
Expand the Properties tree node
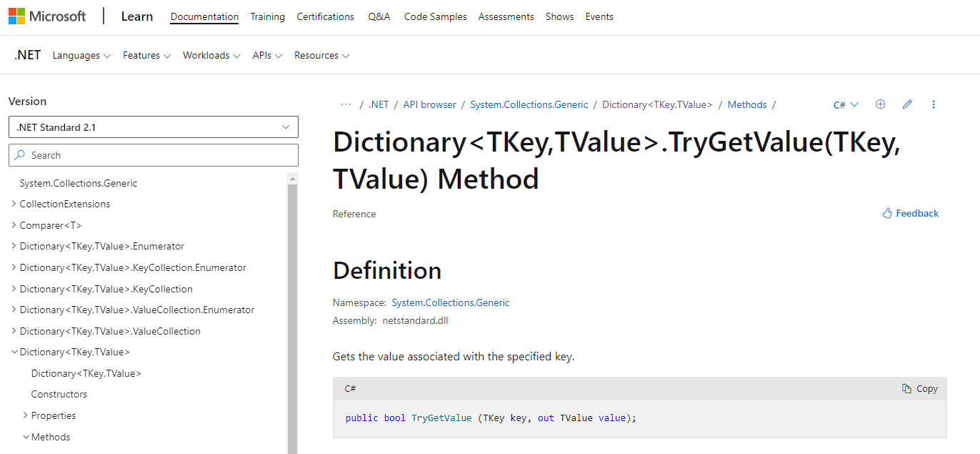coord(26,415)
